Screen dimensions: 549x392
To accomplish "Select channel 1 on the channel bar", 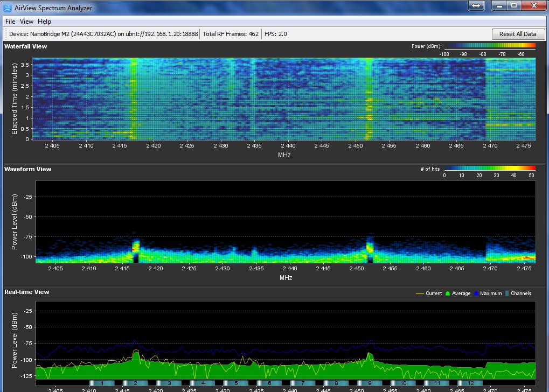I will pyautogui.click(x=102, y=383).
